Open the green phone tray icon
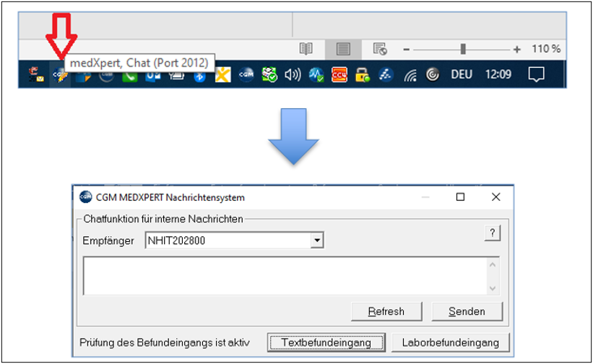The image size is (593, 364). (x=130, y=76)
